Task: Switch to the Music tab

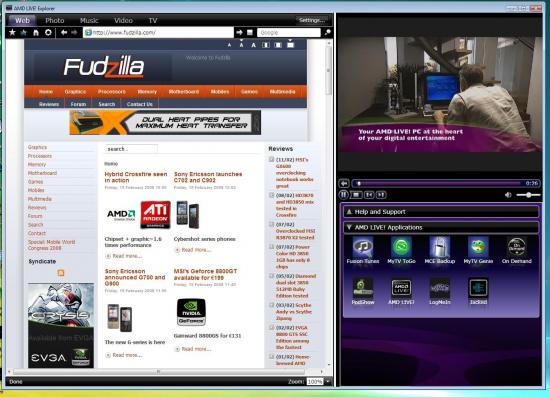Action: tap(89, 21)
